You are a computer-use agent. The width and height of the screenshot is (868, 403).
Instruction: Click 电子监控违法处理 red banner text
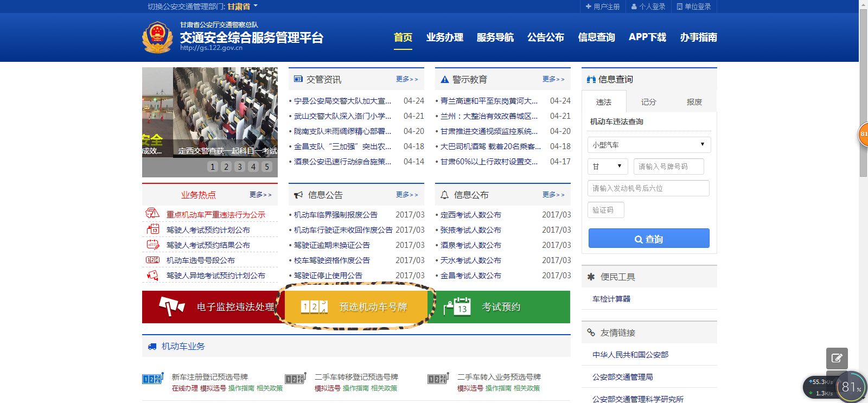coord(235,307)
